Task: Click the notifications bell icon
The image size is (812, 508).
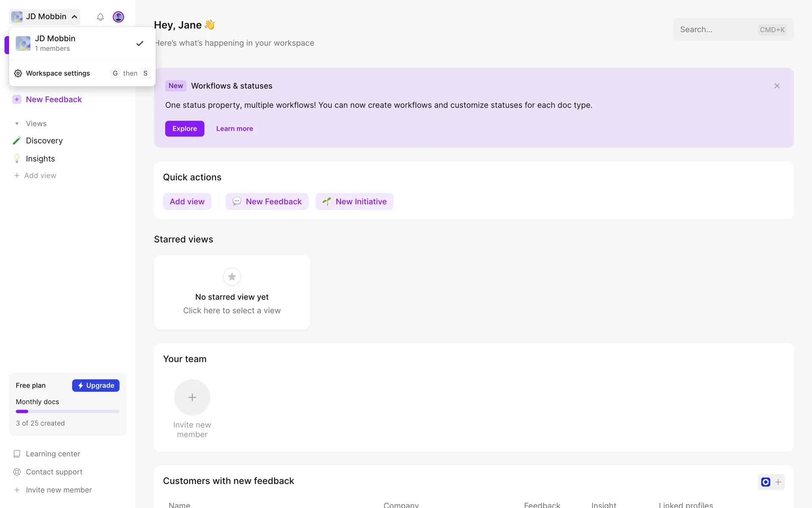Action: coord(100,17)
